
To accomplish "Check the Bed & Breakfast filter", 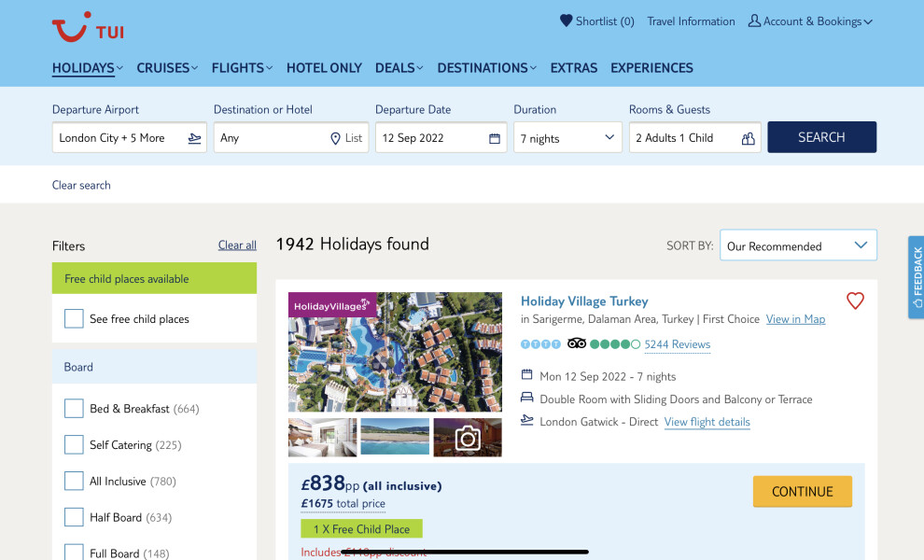I will coord(74,409).
